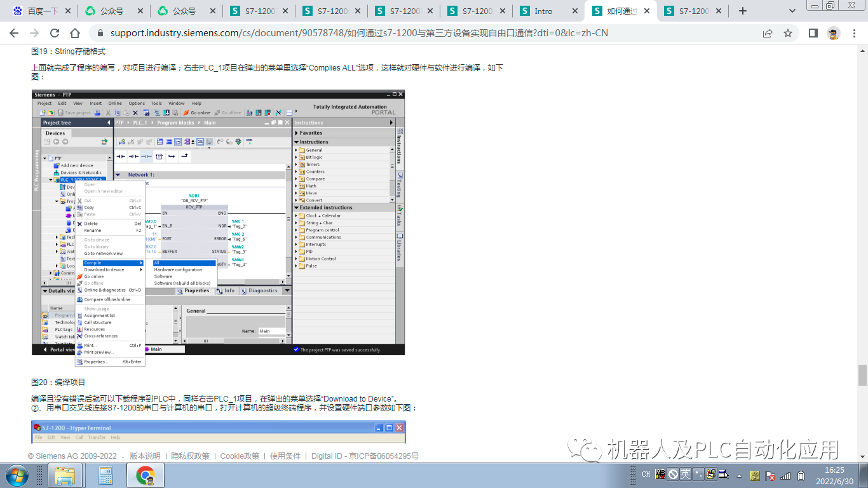Image resolution: width=868 pixels, height=488 pixels.
Task: Open the 使用条件 footer link
Action: point(285,456)
